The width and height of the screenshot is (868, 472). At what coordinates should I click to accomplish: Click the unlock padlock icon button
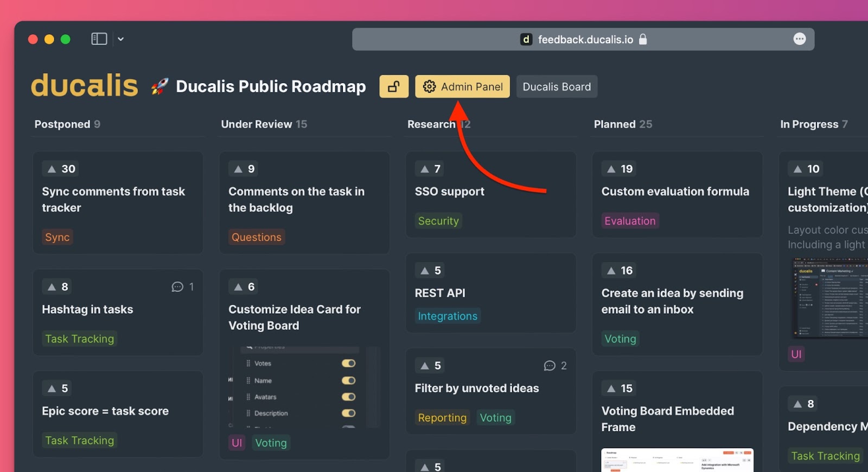[394, 86]
